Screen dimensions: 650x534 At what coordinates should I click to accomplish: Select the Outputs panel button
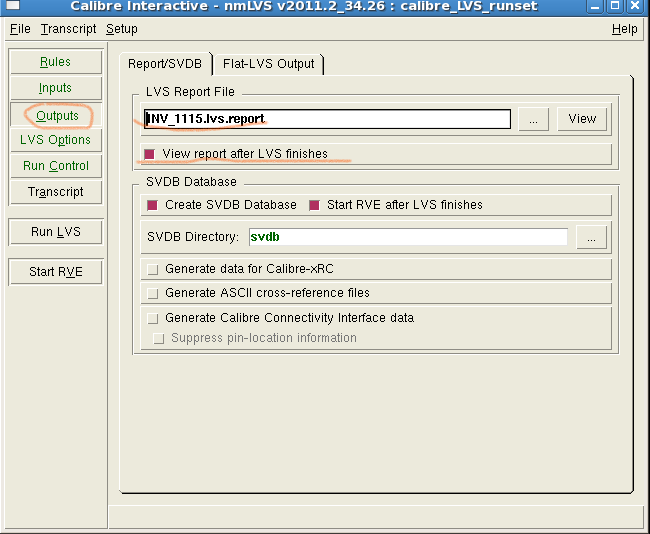56,115
